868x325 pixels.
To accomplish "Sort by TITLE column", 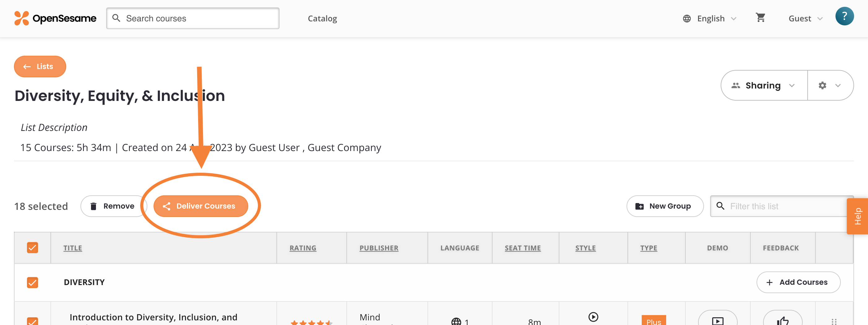I will pyautogui.click(x=73, y=248).
